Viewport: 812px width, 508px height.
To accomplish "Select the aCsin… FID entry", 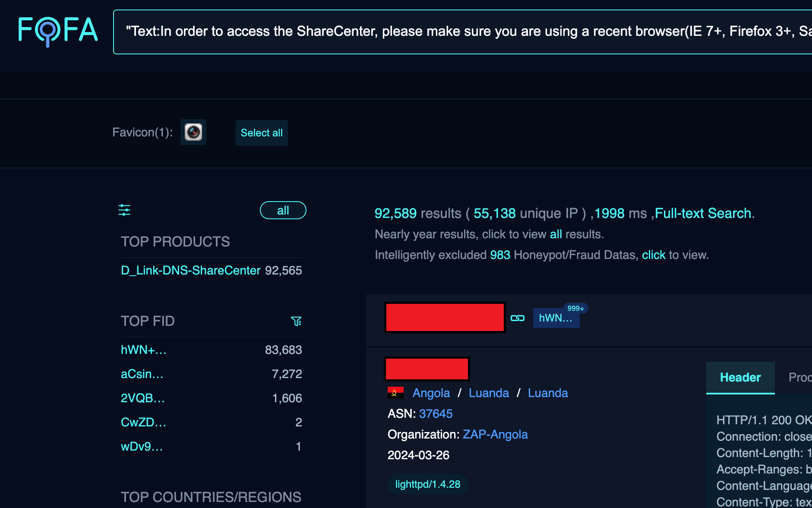I will coord(142,374).
